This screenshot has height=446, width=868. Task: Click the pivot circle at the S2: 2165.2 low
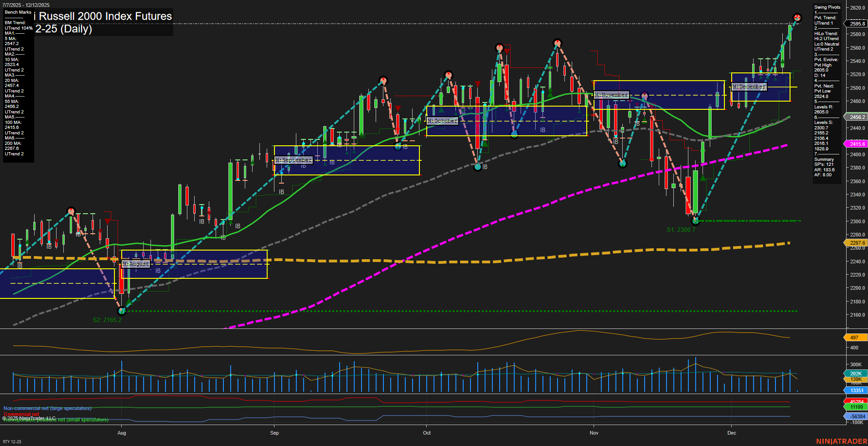coord(122,311)
